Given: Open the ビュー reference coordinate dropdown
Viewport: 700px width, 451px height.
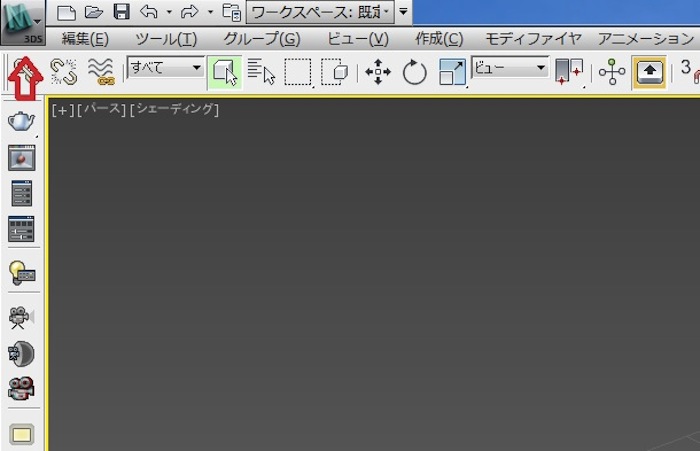Looking at the screenshot, I should click(x=510, y=68).
